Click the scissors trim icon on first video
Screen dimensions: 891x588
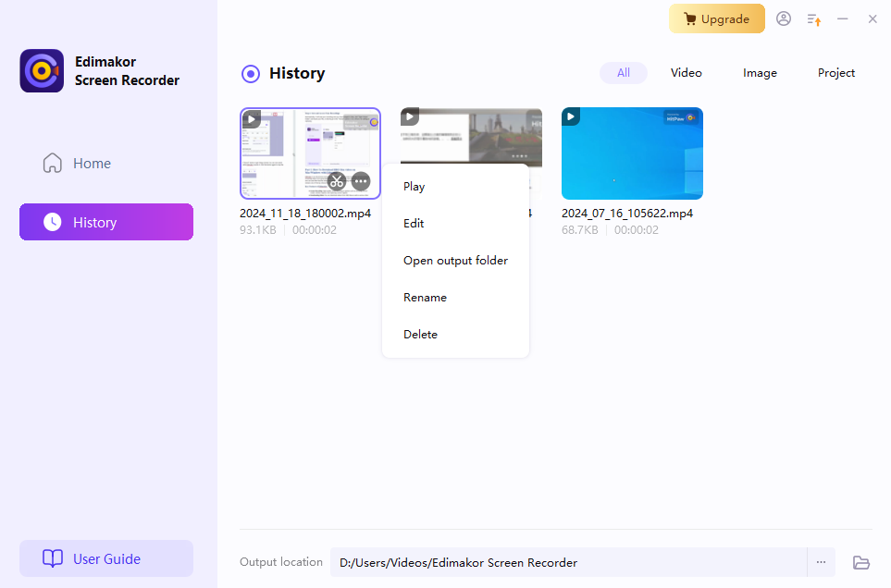pyautogui.click(x=337, y=181)
